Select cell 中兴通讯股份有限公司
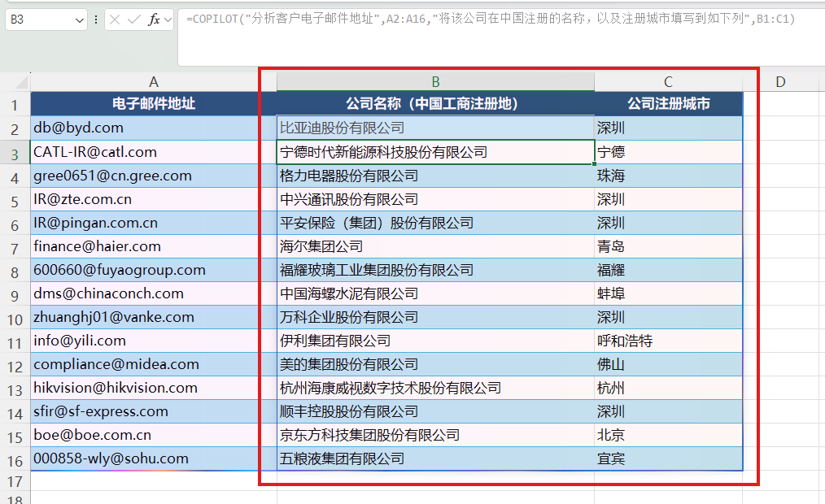The height and width of the screenshot is (504, 825). tap(435, 199)
